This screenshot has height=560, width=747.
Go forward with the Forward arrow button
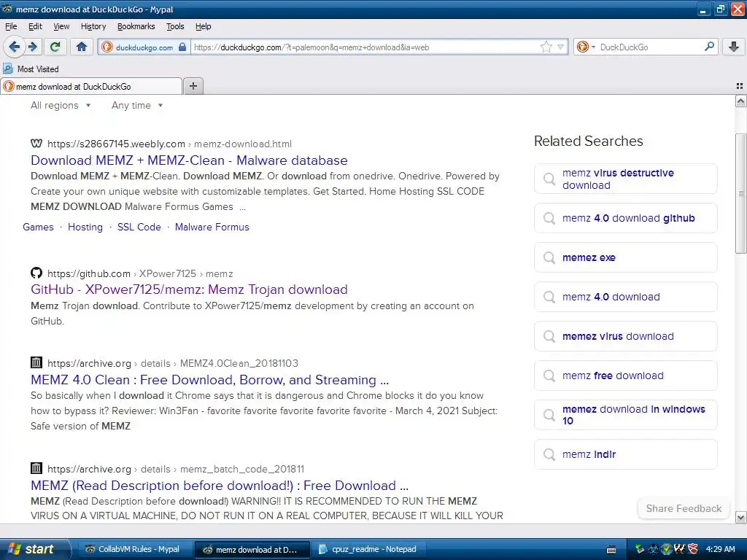[33, 47]
